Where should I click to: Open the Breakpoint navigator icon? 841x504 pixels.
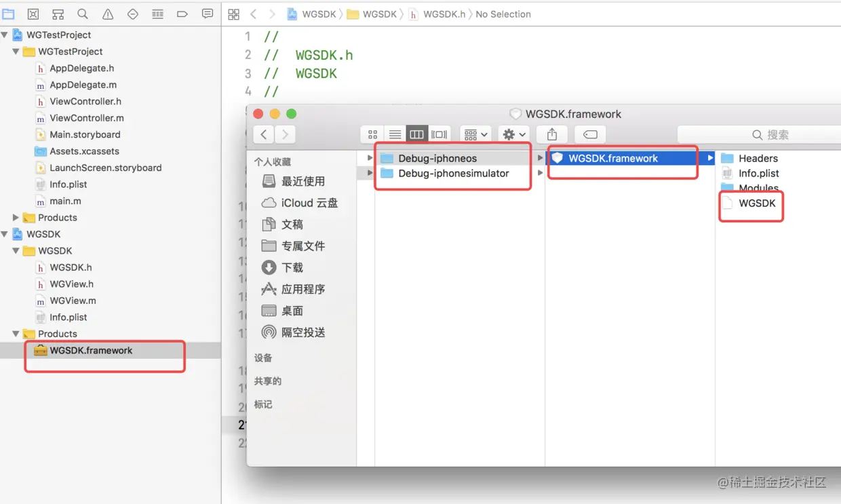pyautogui.click(x=182, y=14)
